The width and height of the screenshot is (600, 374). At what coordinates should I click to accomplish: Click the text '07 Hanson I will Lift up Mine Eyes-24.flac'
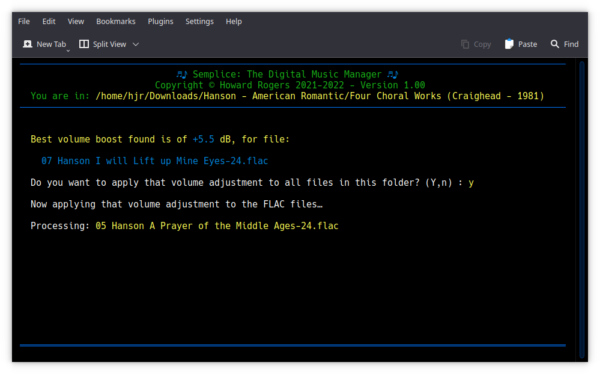point(155,161)
